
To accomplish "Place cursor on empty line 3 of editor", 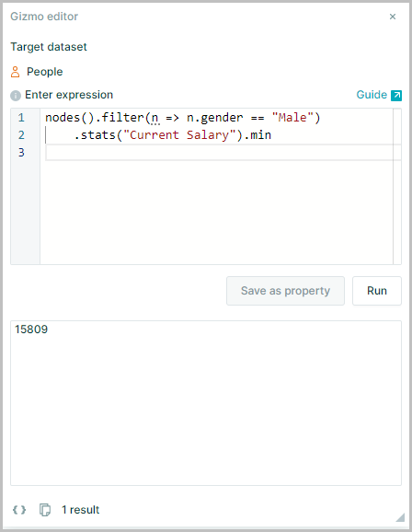I will 219,153.
